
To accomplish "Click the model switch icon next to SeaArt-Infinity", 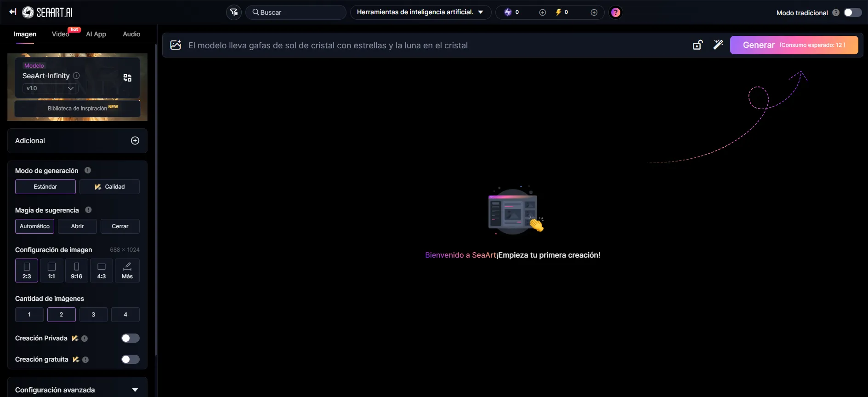I will [127, 78].
